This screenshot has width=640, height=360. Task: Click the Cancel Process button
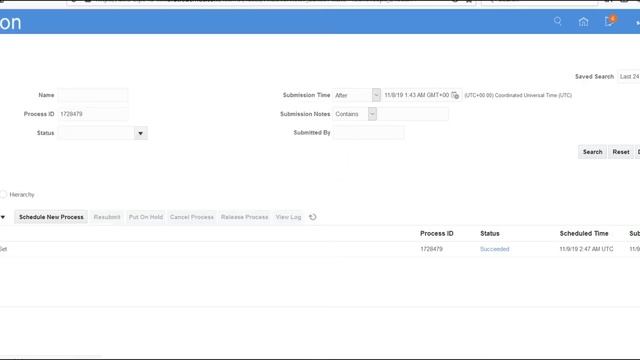point(192,217)
